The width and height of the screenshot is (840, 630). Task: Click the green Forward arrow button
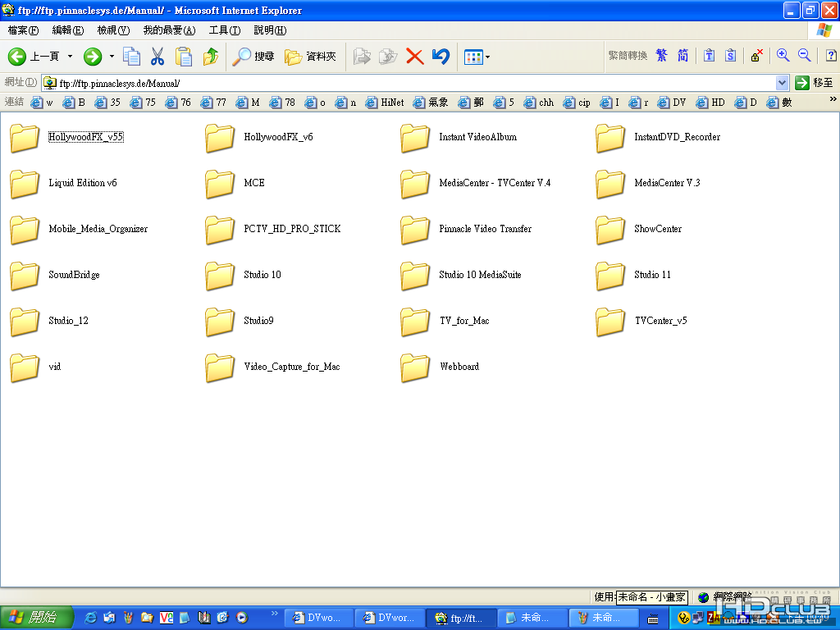tap(93, 57)
